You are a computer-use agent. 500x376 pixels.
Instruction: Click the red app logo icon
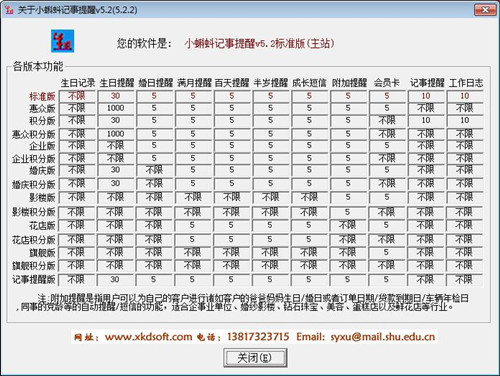click(x=62, y=41)
